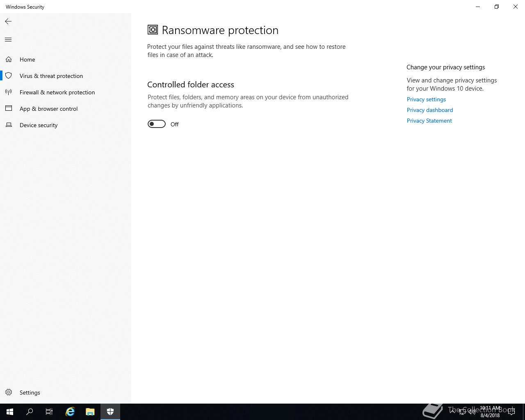Click the App & browser control window icon
This screenshot has height=420, width=525.
9,108
